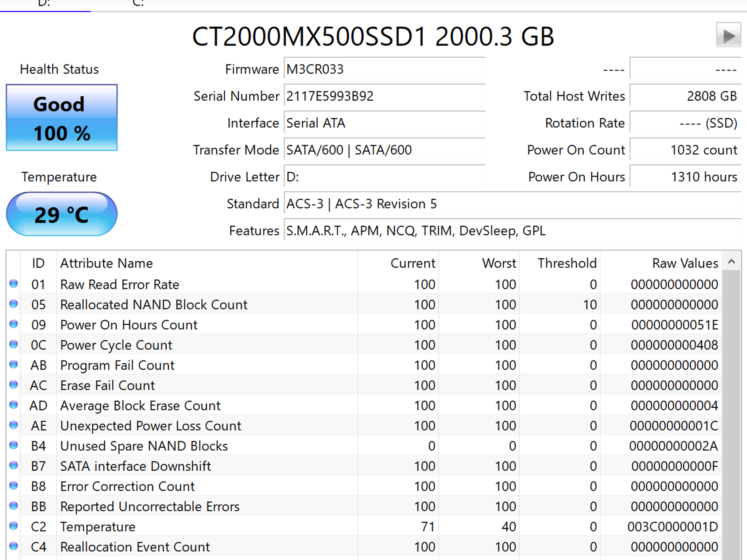747x560 pixels.
Task: Click status dot for Unexpected Power Loss Count
Action: pos(13,425)
